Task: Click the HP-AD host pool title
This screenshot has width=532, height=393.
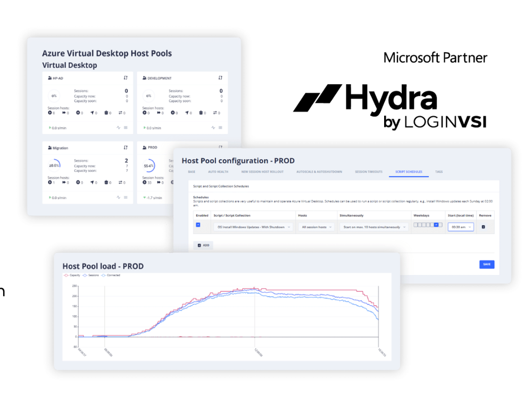Action: (x=58, y=78)
